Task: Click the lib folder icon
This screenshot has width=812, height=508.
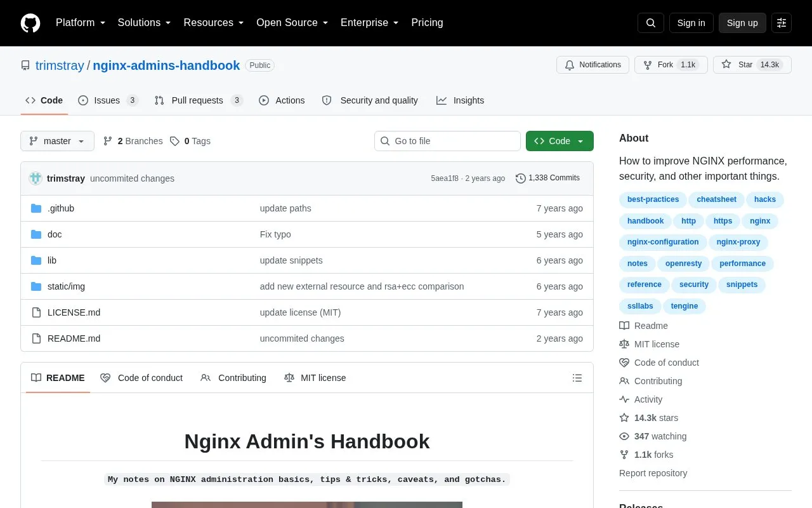Action: tap(36, 260)
